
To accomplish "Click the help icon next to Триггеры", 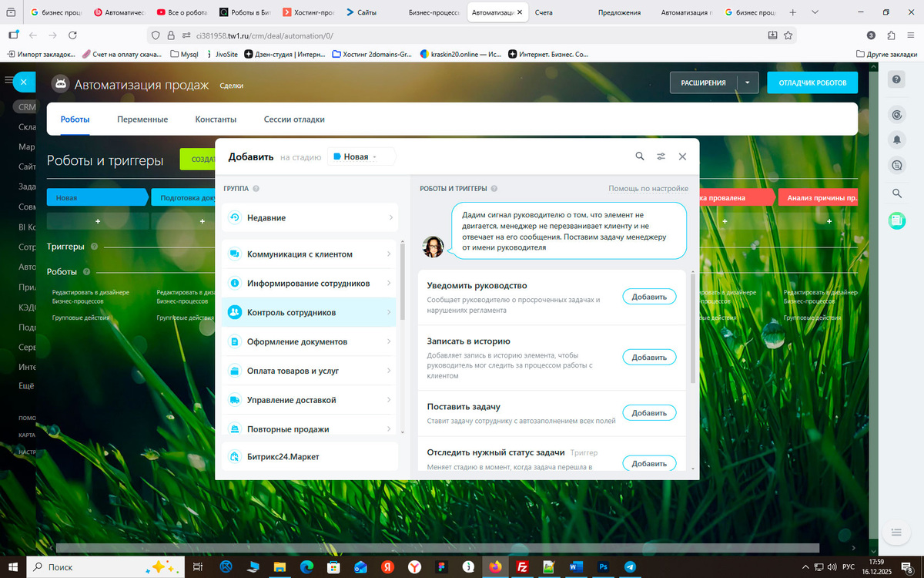I will [x=94, y=247].
